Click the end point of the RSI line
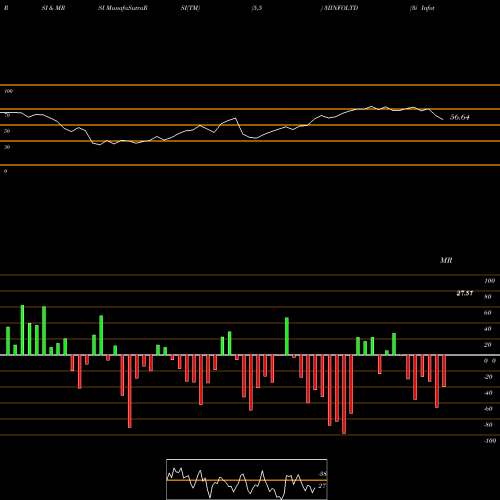Viewport: 500px width, 500px height. pyautogui.click(x=443, y=120)
